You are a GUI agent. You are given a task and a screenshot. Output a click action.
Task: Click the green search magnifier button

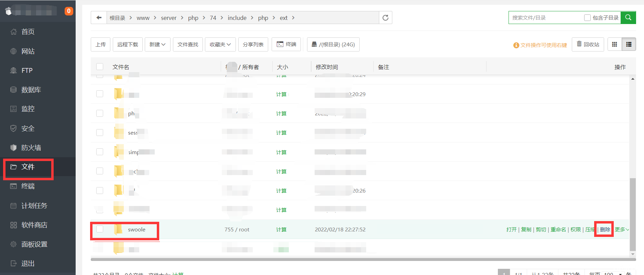click(628, 18)
